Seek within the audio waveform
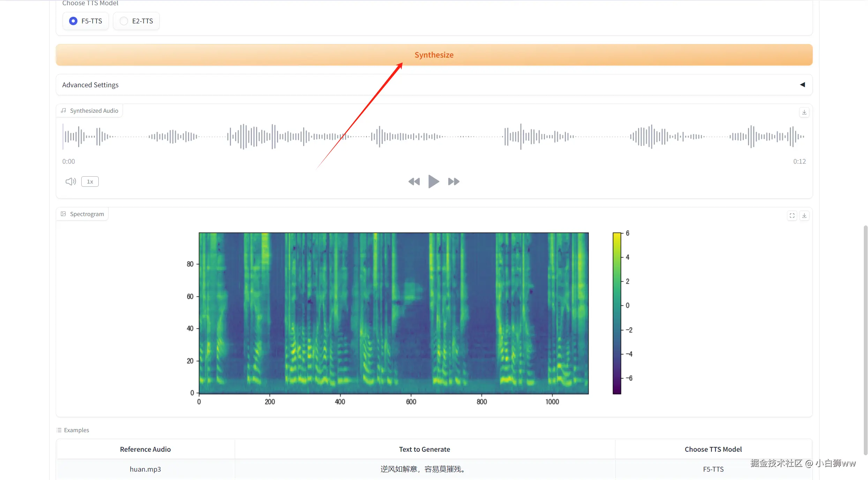 click(434, 136)
